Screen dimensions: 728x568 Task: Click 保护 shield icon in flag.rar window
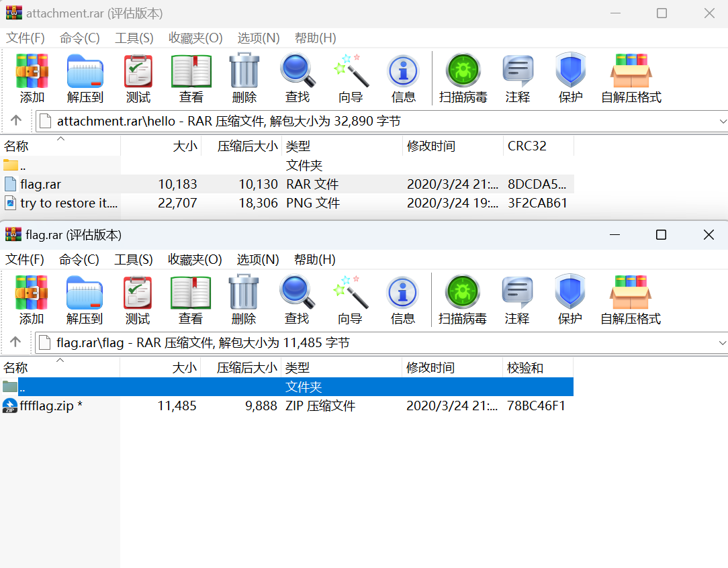tap(570, 291)
